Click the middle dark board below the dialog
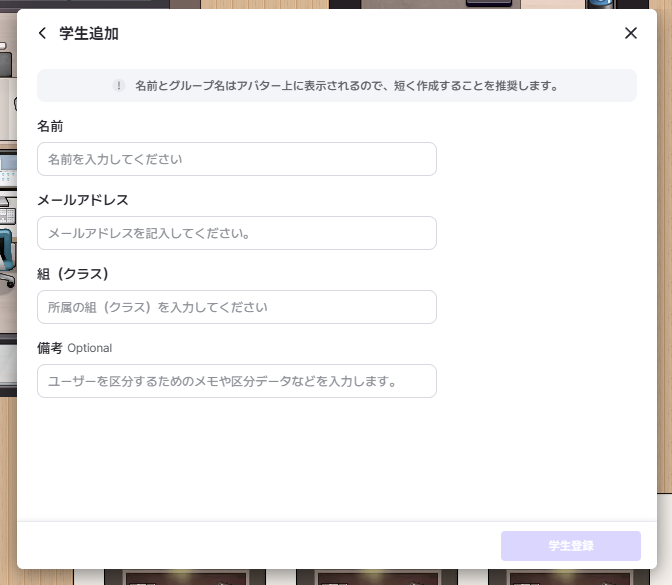 click(376, 577)
